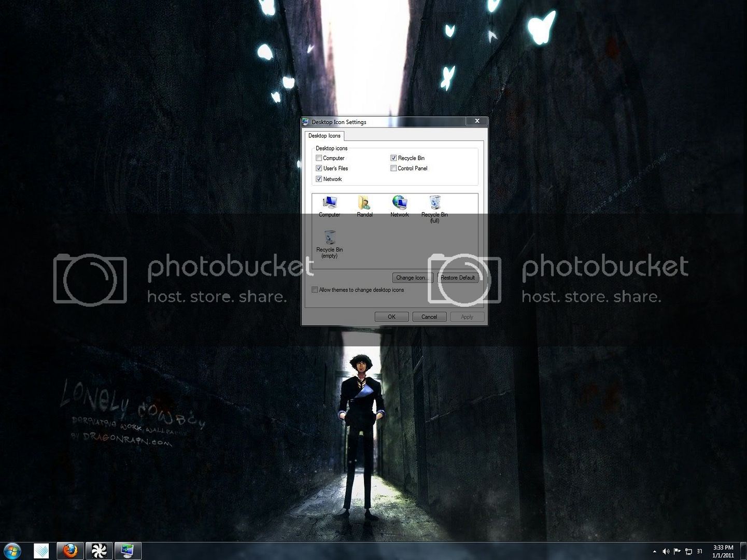Confirm with the OK button

click(x=391, y=317)
